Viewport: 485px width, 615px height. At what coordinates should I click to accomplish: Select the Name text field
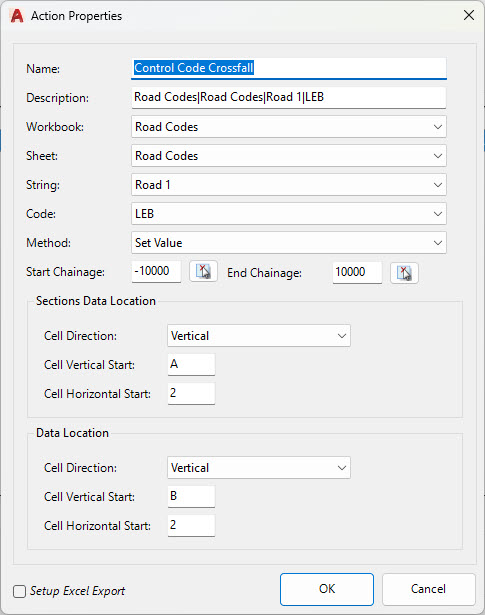tap(289, 68)
